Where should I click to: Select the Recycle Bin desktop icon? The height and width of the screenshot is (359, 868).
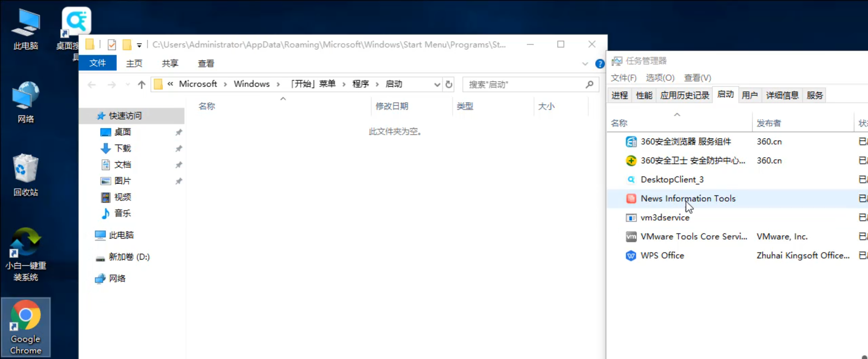tap(26, 175)
